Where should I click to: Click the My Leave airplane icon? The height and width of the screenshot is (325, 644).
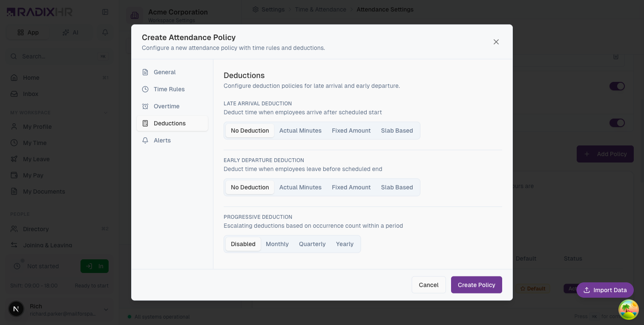tap(14, 159)
